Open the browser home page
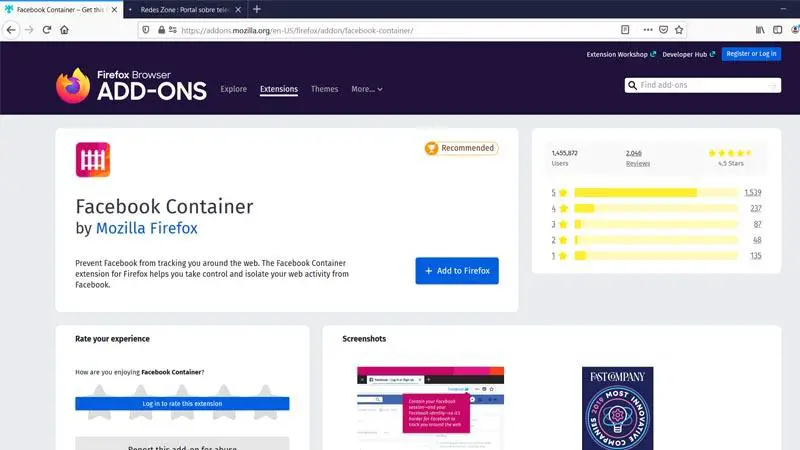 (64, 30)
